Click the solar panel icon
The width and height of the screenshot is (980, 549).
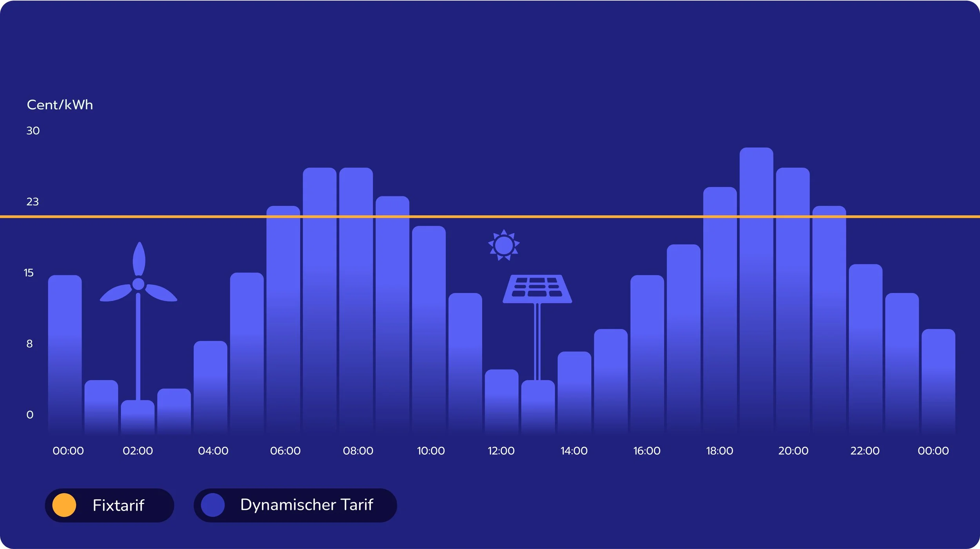(537, 289)
